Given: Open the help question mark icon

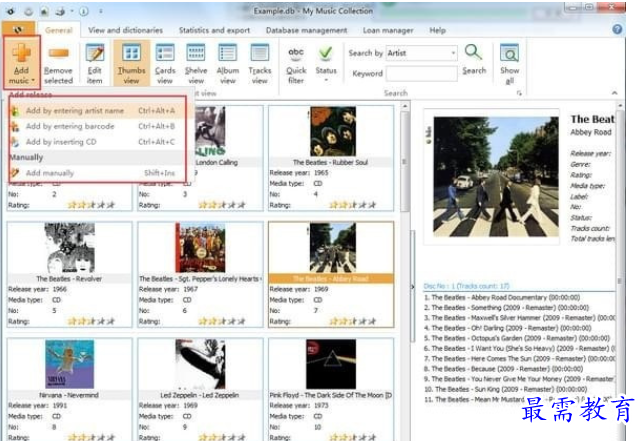Looking at the screenshot, I should pos(617,29).
